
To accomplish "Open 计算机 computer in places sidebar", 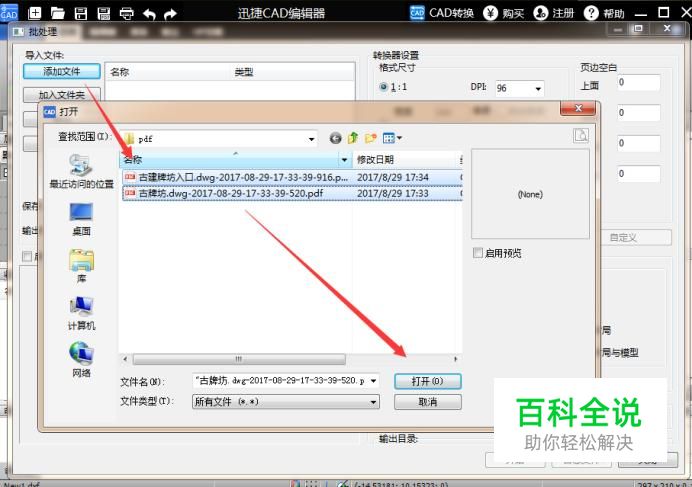I will pos(81,313).
